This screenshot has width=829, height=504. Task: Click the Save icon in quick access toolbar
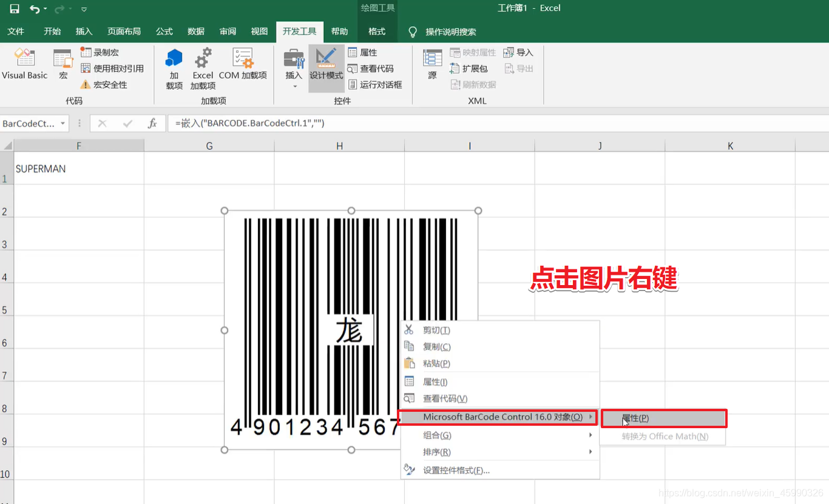15,9
